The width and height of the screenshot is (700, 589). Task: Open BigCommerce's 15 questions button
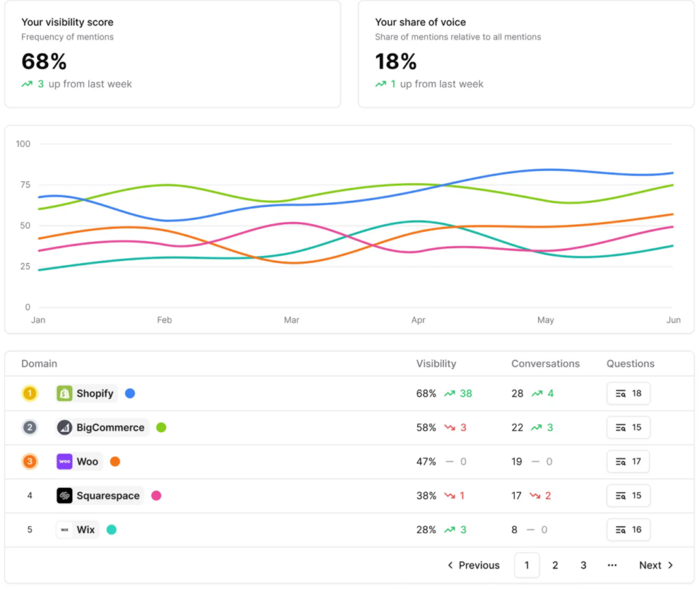point(628,428)
